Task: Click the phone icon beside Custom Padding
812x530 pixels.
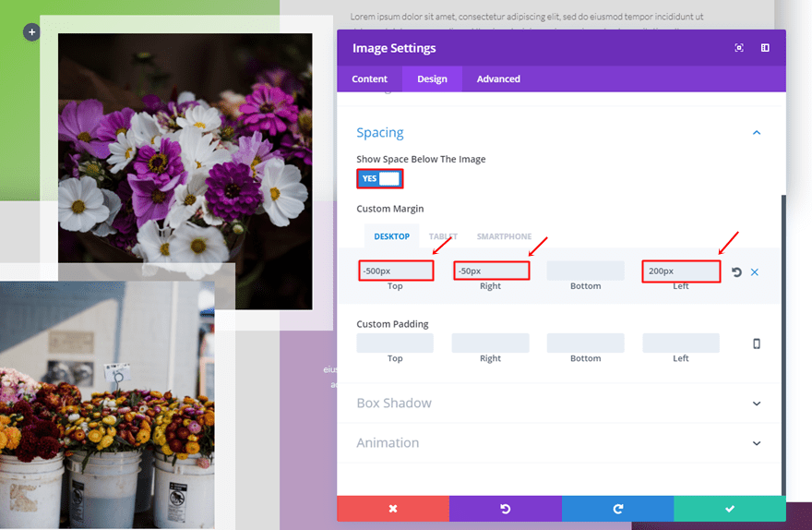Action: click(x=757, y=343)
